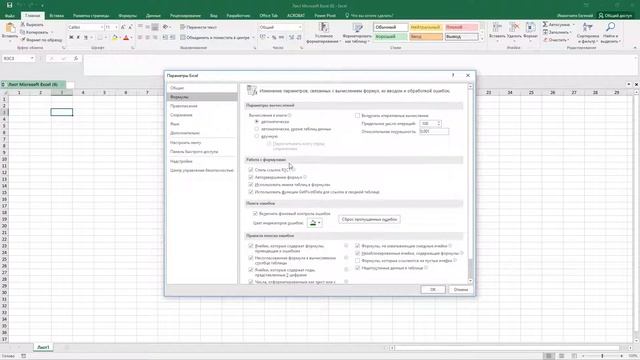Apply the Good (Хороший) green cell style
The width and height of the screenshot is (640, 360).
tap(390, 37)
